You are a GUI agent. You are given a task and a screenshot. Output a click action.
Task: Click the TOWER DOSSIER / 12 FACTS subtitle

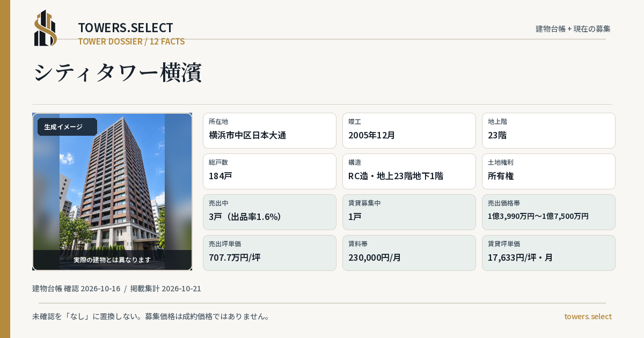[131, 41]
